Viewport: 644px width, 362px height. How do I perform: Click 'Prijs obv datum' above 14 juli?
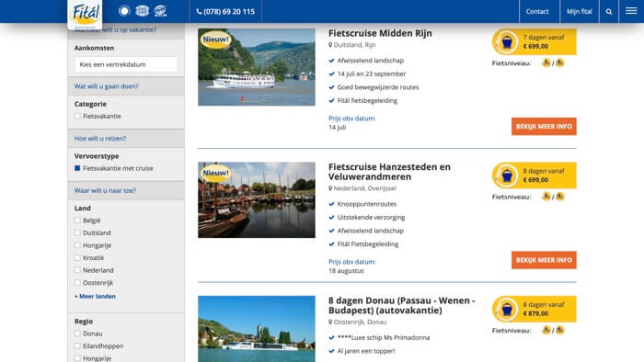pos(351,119)
